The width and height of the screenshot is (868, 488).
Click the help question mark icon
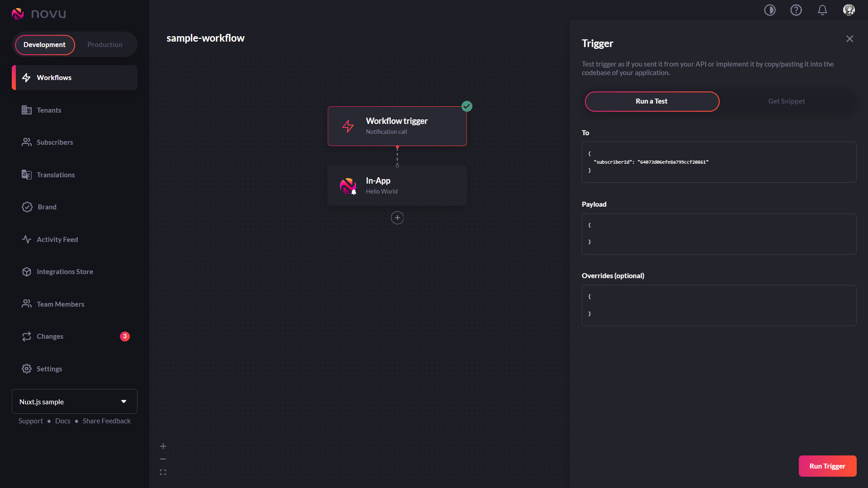(796, 10)
